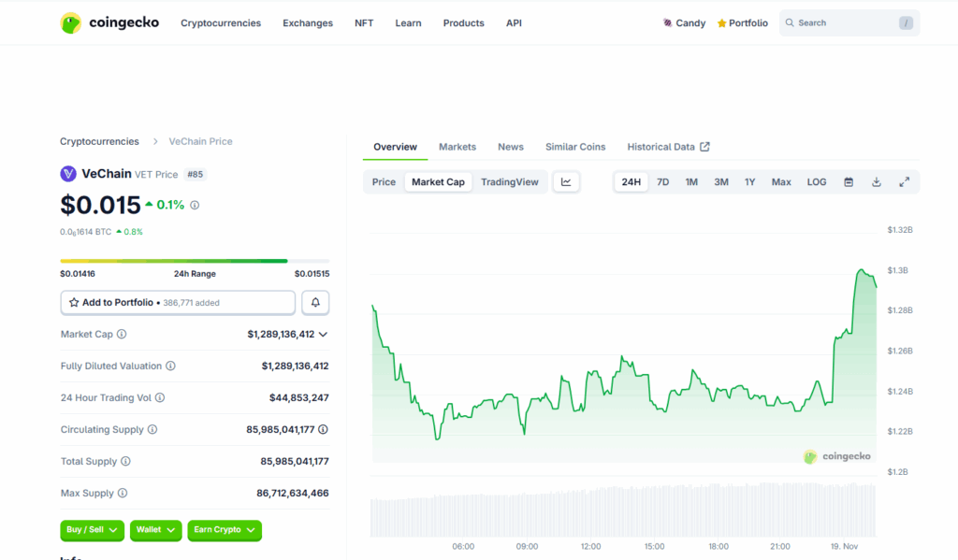
Task: Click Add to Portfolio button
Action: point(178,303)
